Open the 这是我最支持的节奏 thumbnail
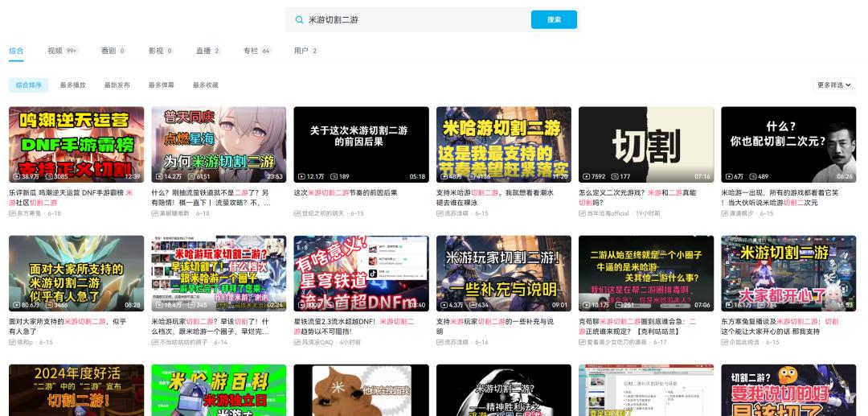 coord(504,145)
